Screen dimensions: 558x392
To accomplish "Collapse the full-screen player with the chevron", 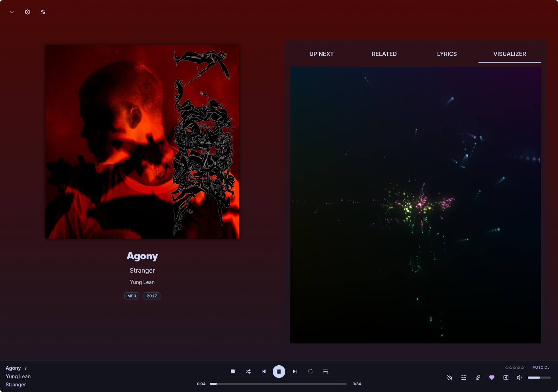I will (x=12, y=12).
